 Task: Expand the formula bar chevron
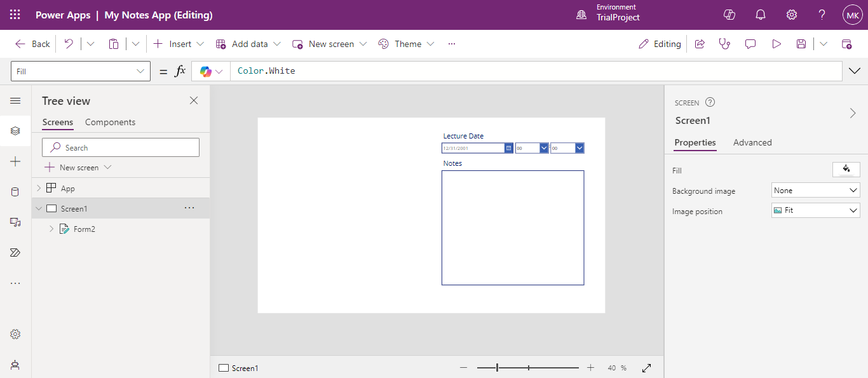[x=854, y=71]
